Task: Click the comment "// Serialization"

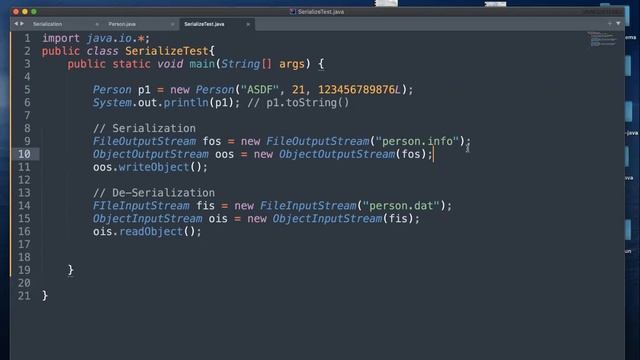Action: click(x=144, y=128)
